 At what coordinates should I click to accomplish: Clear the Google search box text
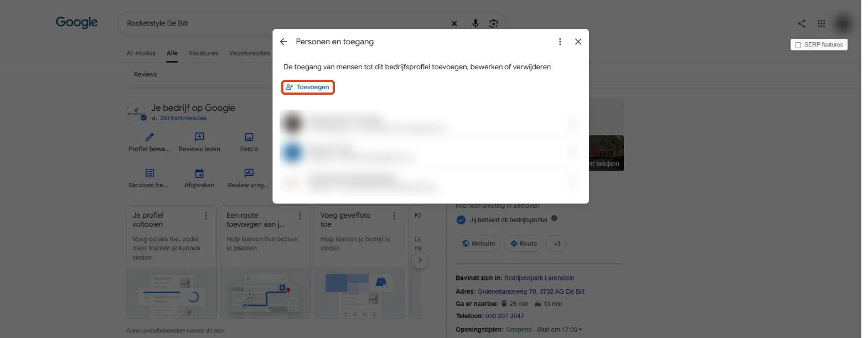pyautogui.click(x=454, y=23)
